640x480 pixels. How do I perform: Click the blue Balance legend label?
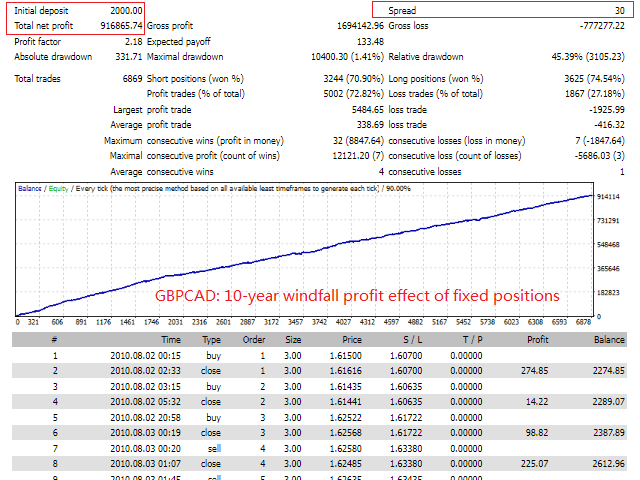(x=29, y=189)
